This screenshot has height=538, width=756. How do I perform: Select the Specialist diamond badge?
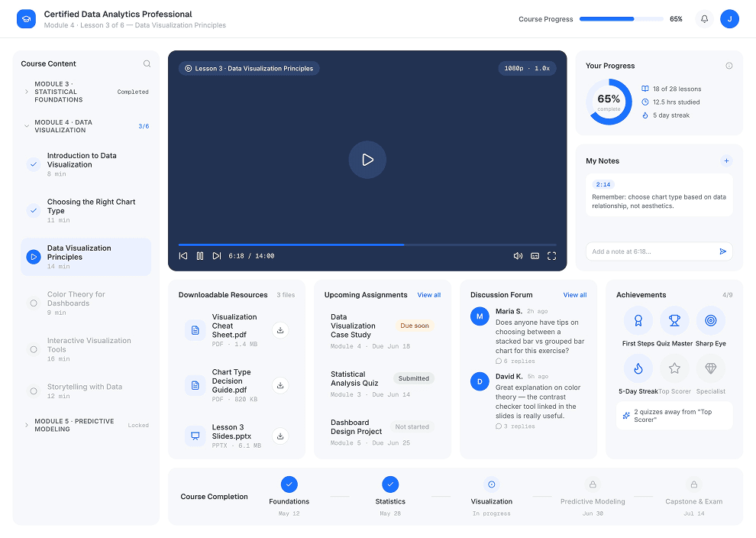tap(711, 368)
